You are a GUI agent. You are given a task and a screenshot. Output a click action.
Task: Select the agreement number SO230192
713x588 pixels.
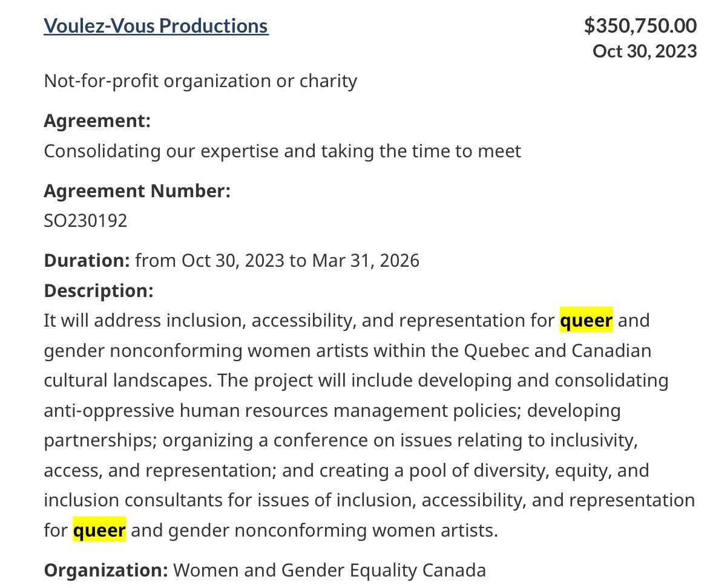pyautogui.click(x=85, y=221)
